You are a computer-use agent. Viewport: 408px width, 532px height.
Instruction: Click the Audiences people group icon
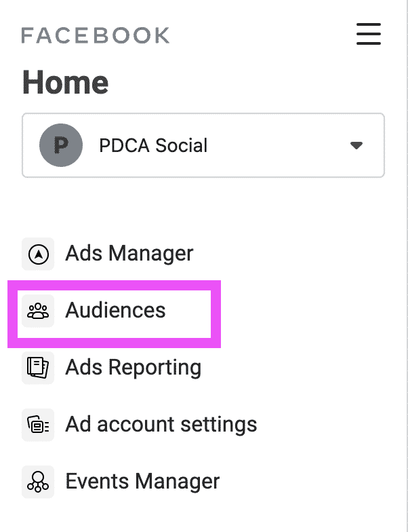pyautogui.click(x=38, y=311)
